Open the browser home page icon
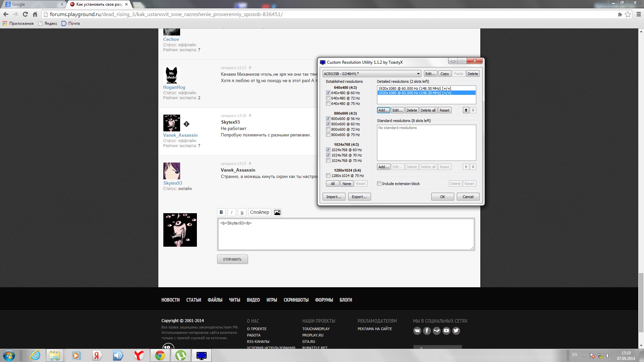 (35, 14)
